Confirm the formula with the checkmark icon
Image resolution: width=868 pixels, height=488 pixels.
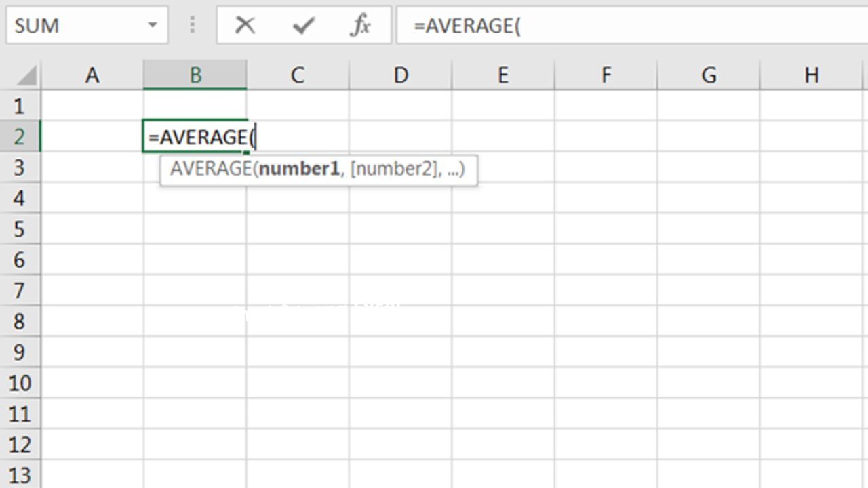click(303, 26)
